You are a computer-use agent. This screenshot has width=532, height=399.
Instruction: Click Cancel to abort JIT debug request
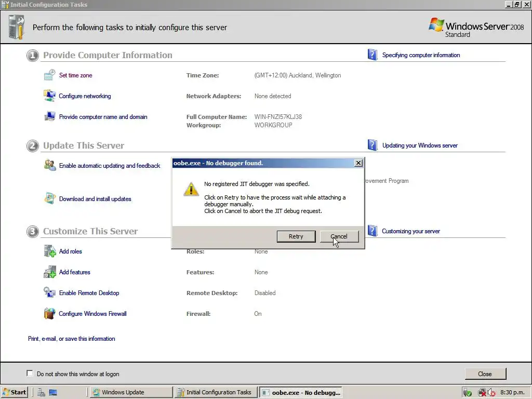[339, 236]
